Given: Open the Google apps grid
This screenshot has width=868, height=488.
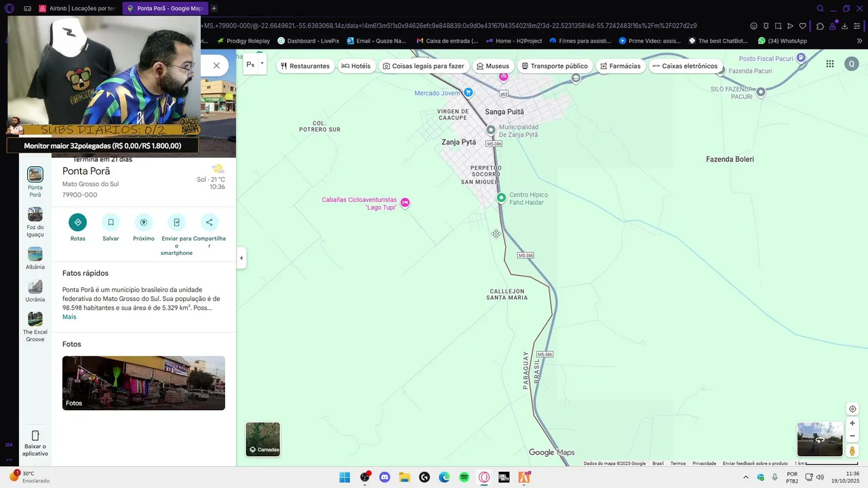Looking at the screenshot, I should click(830, 64).
